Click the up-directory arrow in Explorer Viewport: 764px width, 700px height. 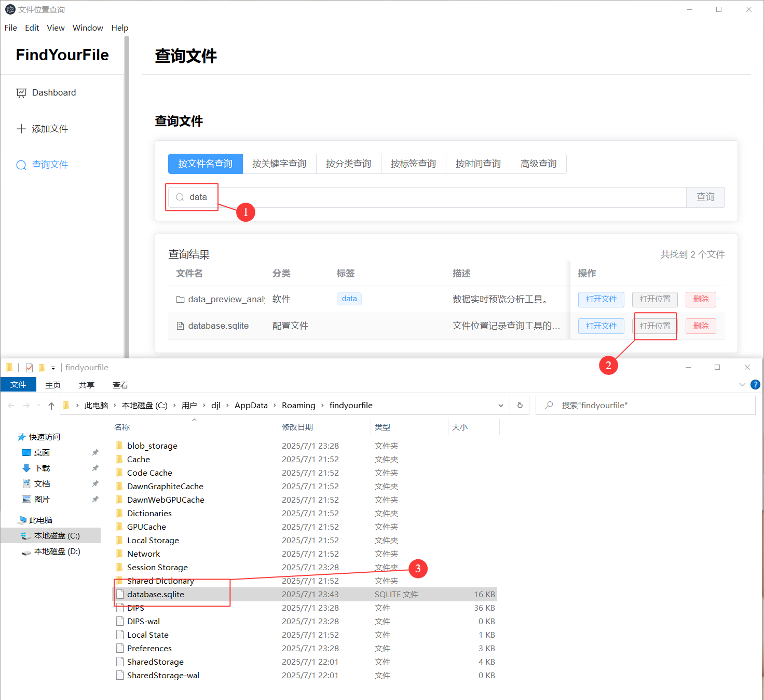[x=51, y=406]
